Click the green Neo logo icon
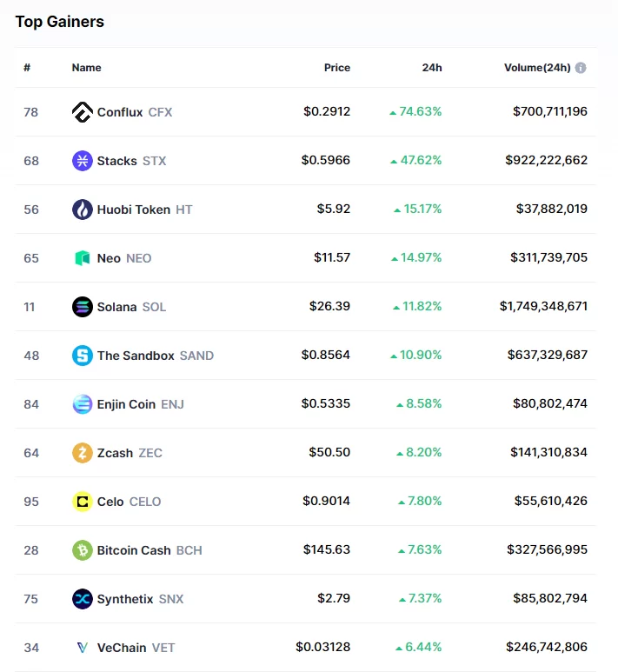 [83, 258]
